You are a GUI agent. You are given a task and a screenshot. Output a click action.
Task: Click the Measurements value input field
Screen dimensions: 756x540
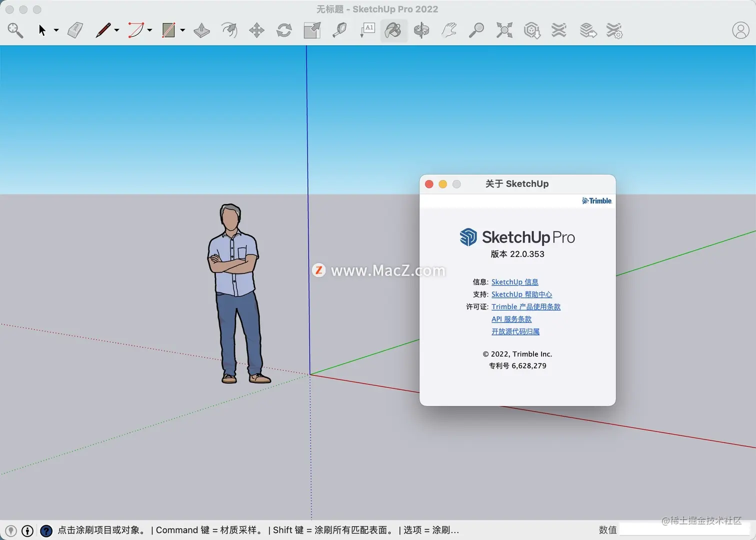pos(685,530)
